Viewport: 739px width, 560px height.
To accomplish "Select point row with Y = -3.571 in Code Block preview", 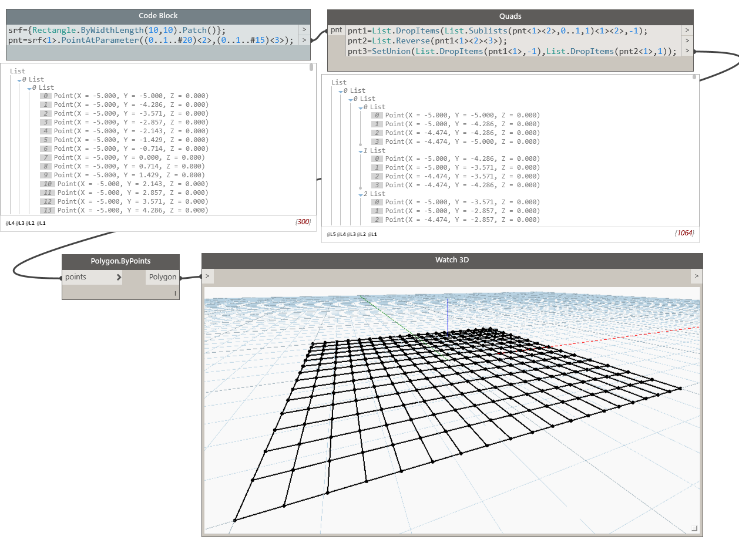I will [125, 113].
